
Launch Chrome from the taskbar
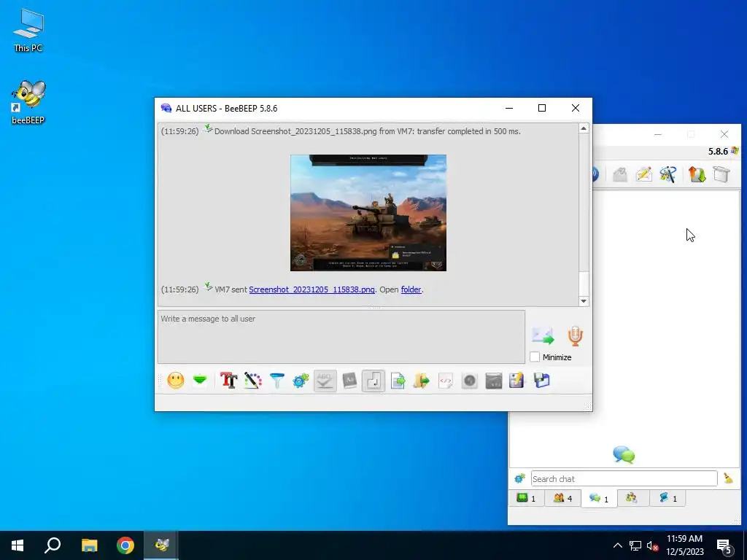click(x=125, y=545)
